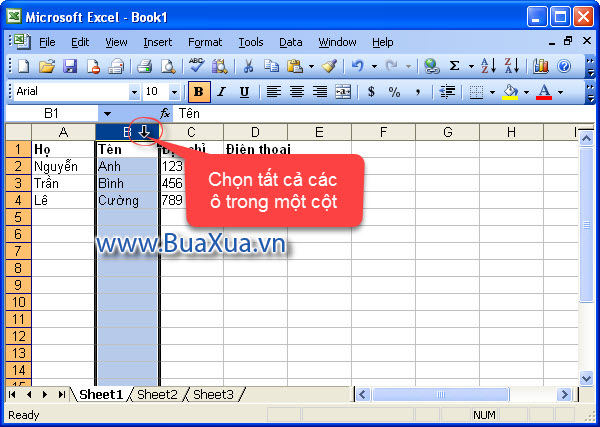Sort ascending with the A-Z icon

(488, 66)
